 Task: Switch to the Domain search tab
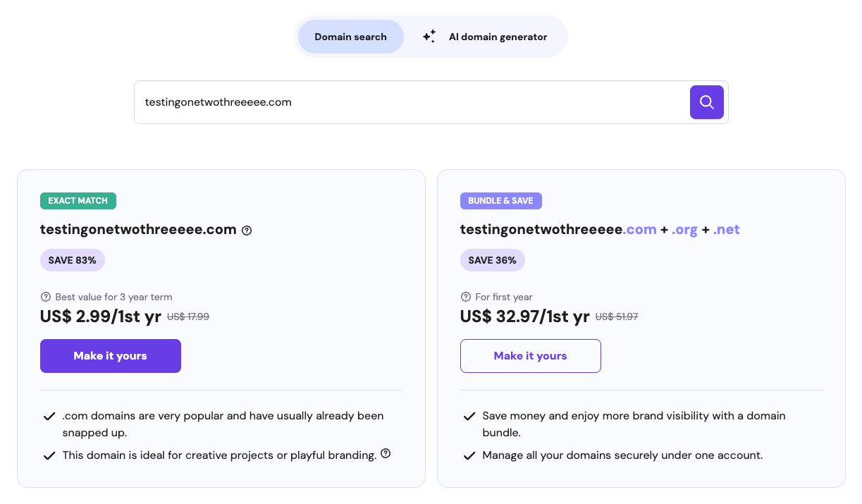pos(350,36)
